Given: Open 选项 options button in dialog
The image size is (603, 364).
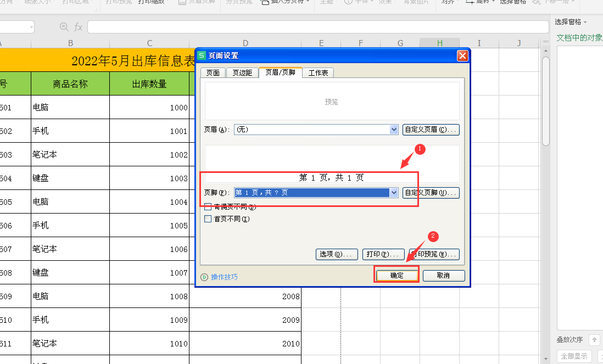Looking at the screenshot, I should [x=337, y=254].
